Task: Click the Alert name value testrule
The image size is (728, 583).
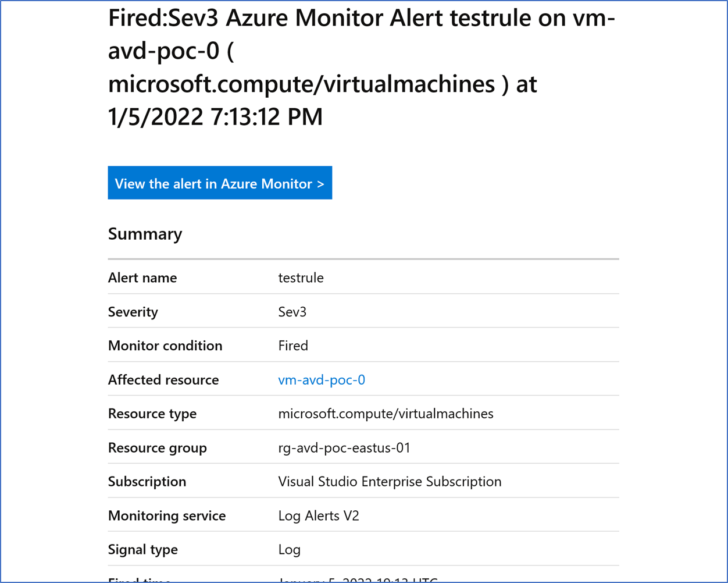Action: (x=301, y=278)
